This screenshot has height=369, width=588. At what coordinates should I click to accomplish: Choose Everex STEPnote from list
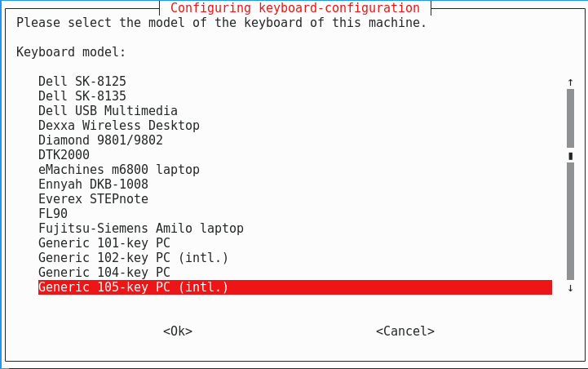93,199
